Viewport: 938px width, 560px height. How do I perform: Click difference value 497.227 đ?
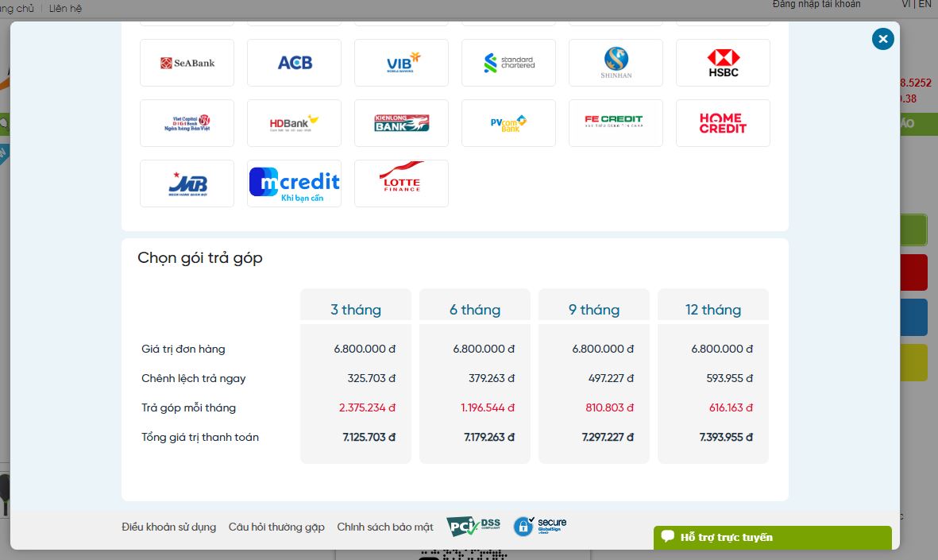611,378
